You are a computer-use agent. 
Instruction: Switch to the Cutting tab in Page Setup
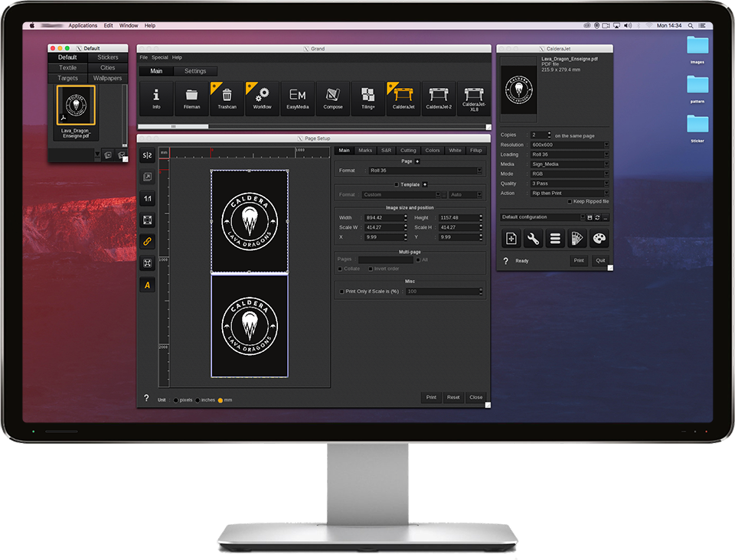coord(408,150)
